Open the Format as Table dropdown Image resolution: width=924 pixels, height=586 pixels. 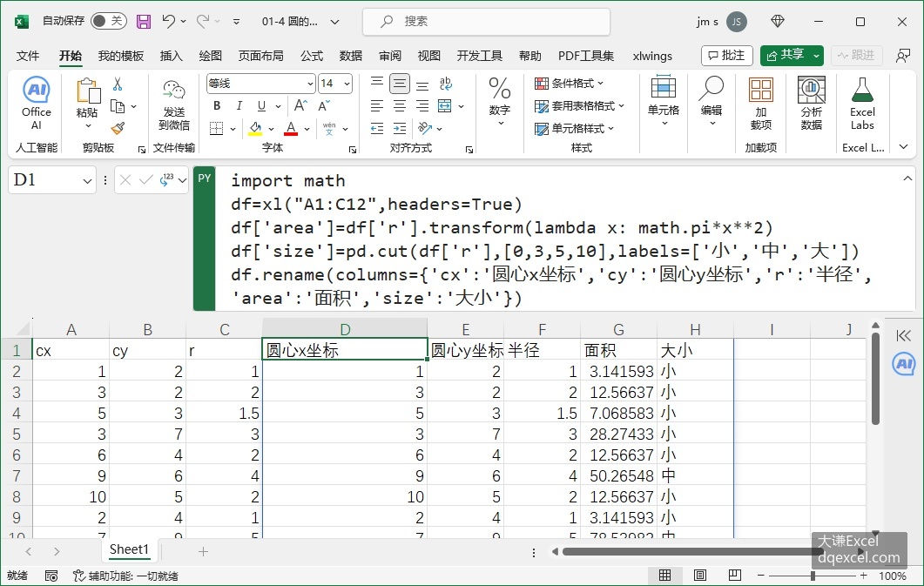pos(579,106)
